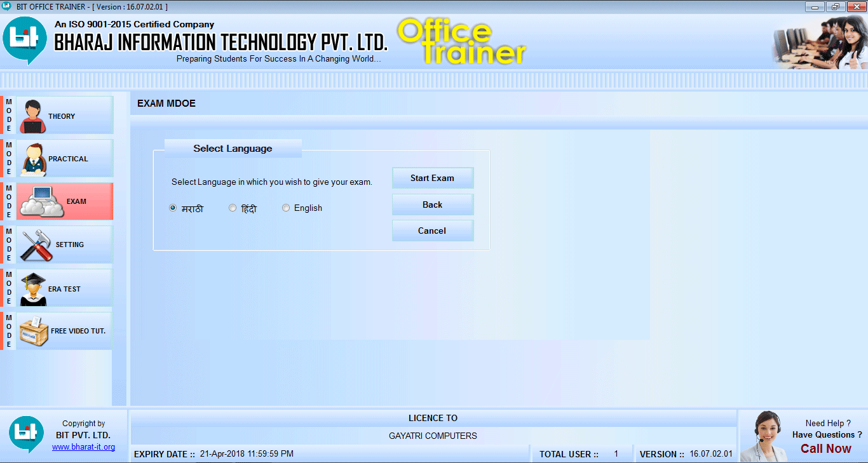This screenshot has width=868, height=463.
Task: Open Theory mode from the sidebar
Action: point(64,116)
